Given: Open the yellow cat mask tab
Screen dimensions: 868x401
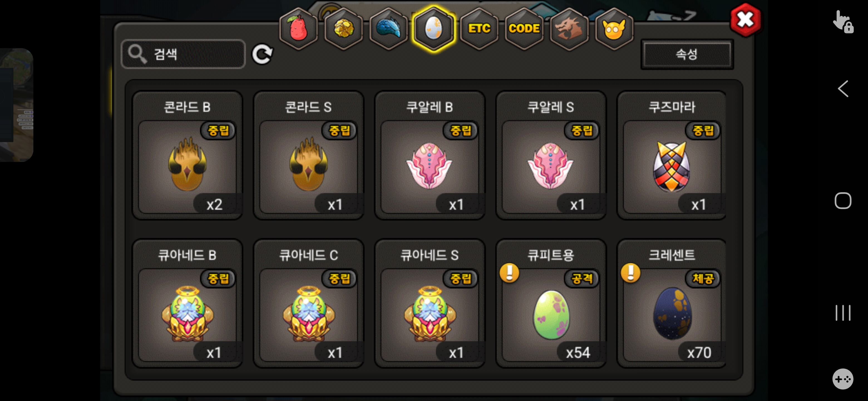Looking at the screenshot, I should click(614, 29).
